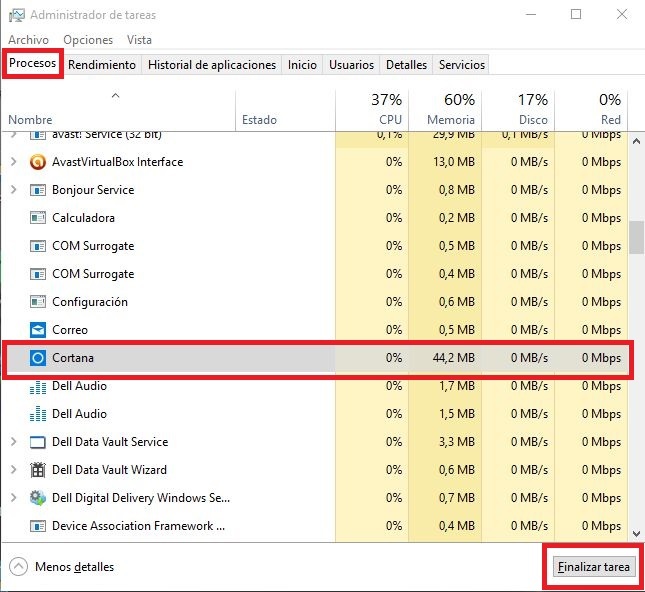The height and width of the screenshot is (592, 645).
Task: Open the Archivo menu
Action: [28, 40]
